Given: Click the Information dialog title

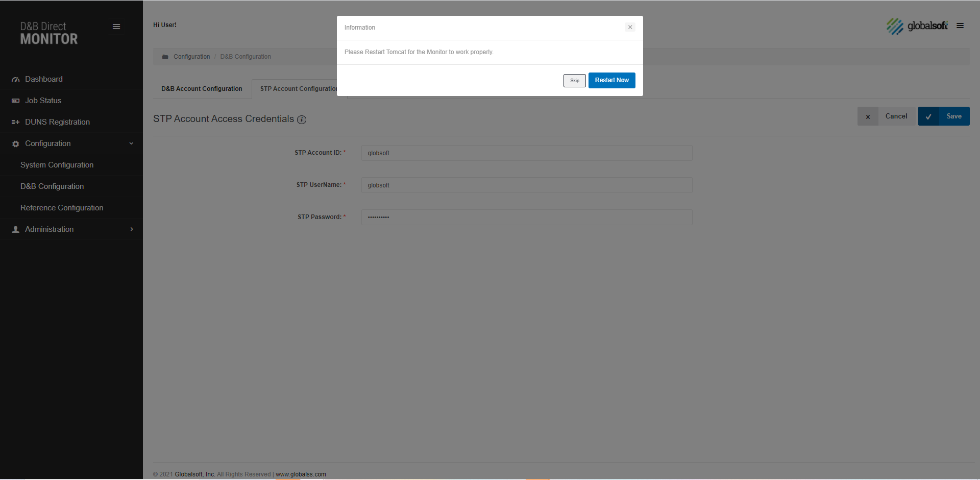Looking at the screenshot, I should (360, 28).
